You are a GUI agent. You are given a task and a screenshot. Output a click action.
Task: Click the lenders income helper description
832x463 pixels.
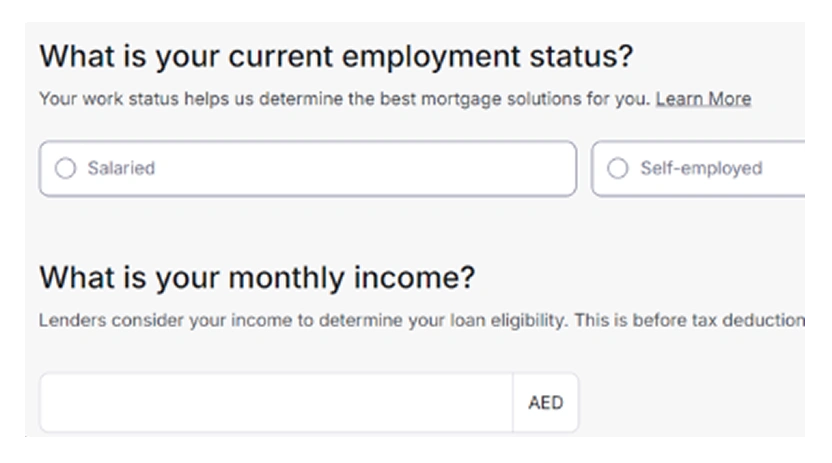coord(420,321)
